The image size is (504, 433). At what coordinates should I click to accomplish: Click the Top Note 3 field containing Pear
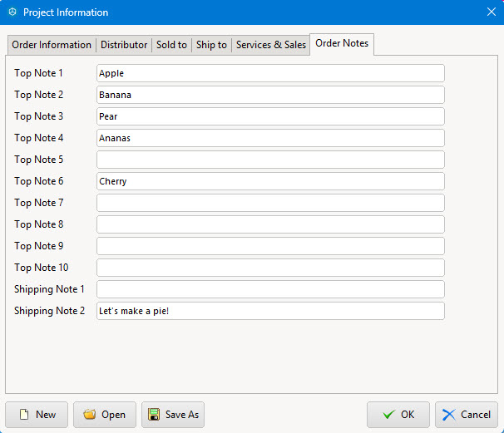point(270,116)
